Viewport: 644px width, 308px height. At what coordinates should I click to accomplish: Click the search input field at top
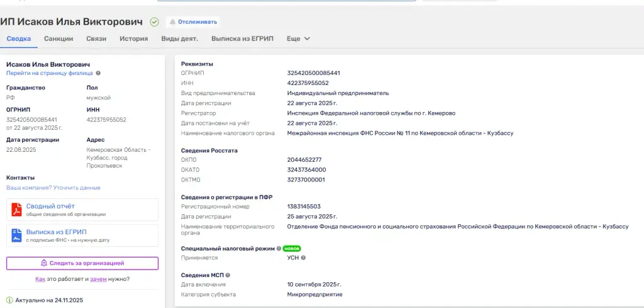pos(287,1)
